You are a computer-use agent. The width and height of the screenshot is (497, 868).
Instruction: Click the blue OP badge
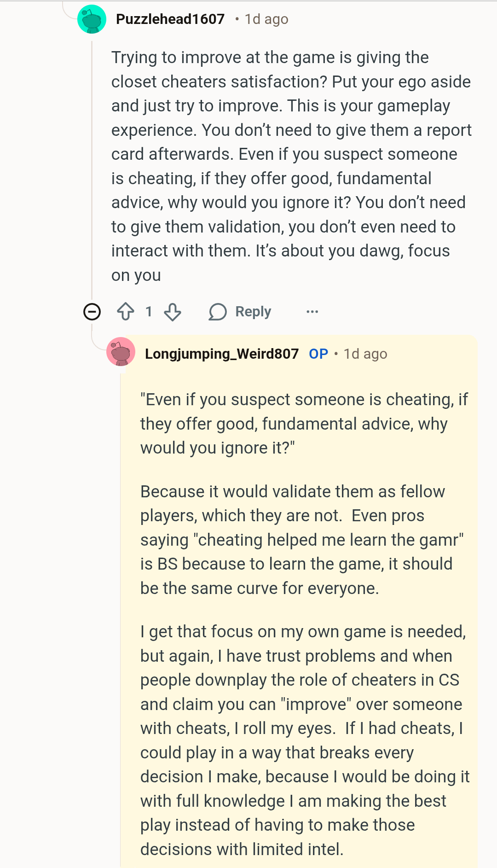318,354
